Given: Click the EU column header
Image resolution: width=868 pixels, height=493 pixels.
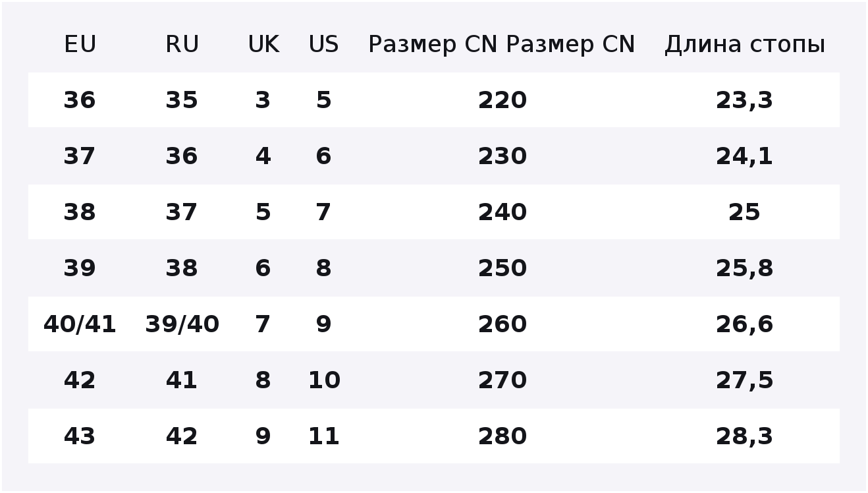Looking at the screenshot, I should (x=80, y=45).
